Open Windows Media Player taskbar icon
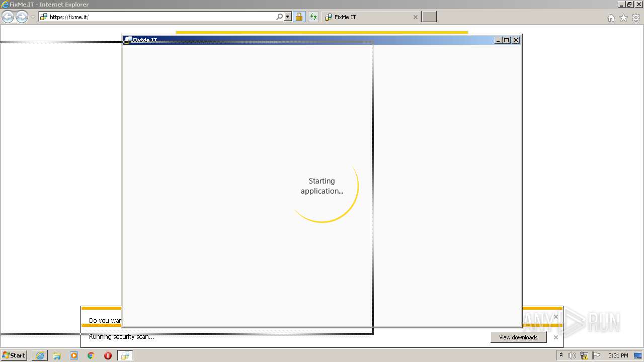The height and width of the screenshot is (362, 644). coord(74,355)
